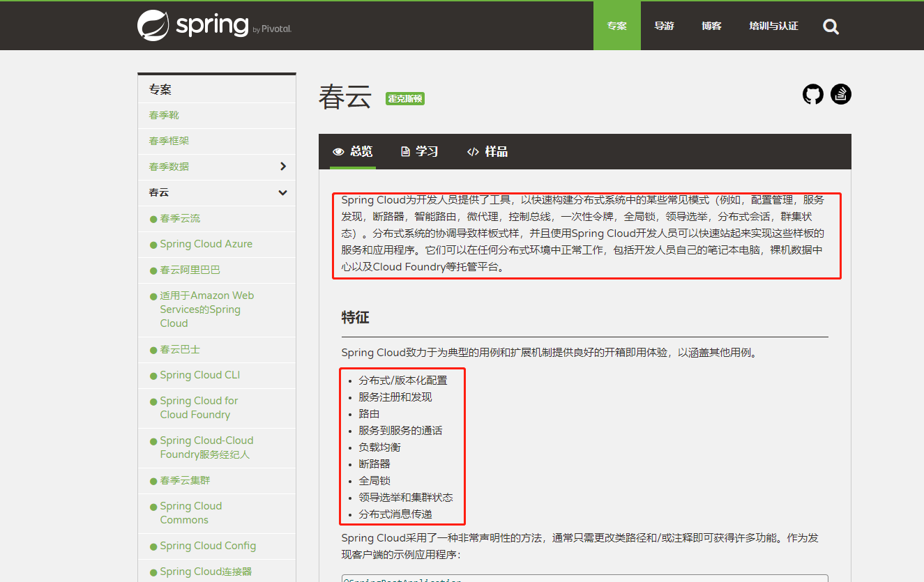The width and height of the screenshot is (924, 582).
Task: Click the 特征 section heading
Action: tap(355, 318)
